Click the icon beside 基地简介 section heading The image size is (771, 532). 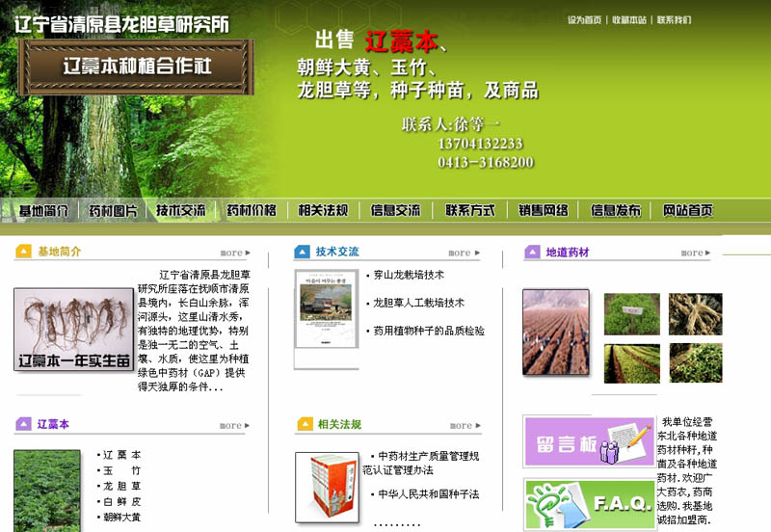[24, 253]
